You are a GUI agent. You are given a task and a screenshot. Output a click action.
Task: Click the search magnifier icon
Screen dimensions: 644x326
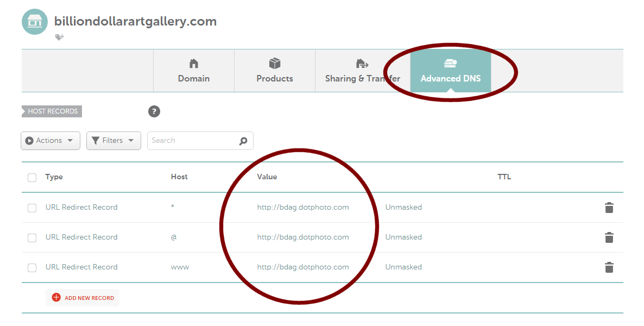(x=243, y=141)
